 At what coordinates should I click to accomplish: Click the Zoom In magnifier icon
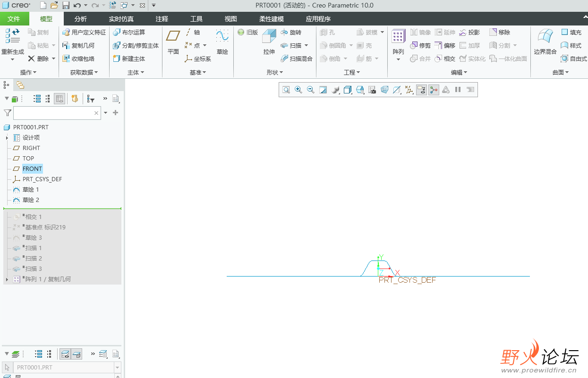[x=298, y=90]
